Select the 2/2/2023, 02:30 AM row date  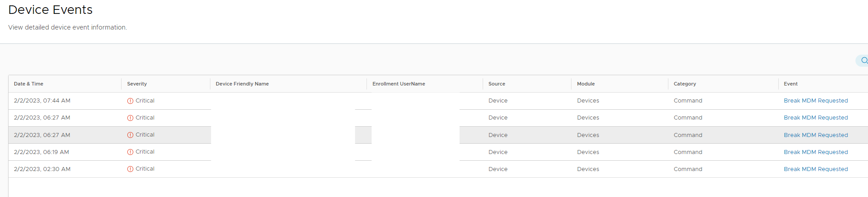click(42, 169)
